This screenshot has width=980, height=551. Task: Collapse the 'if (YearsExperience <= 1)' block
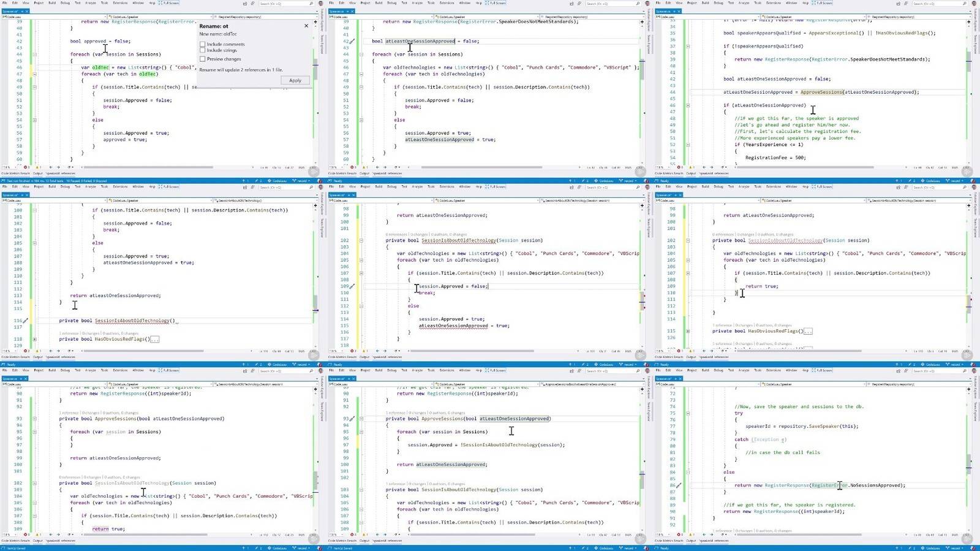(x=688, y=145)
